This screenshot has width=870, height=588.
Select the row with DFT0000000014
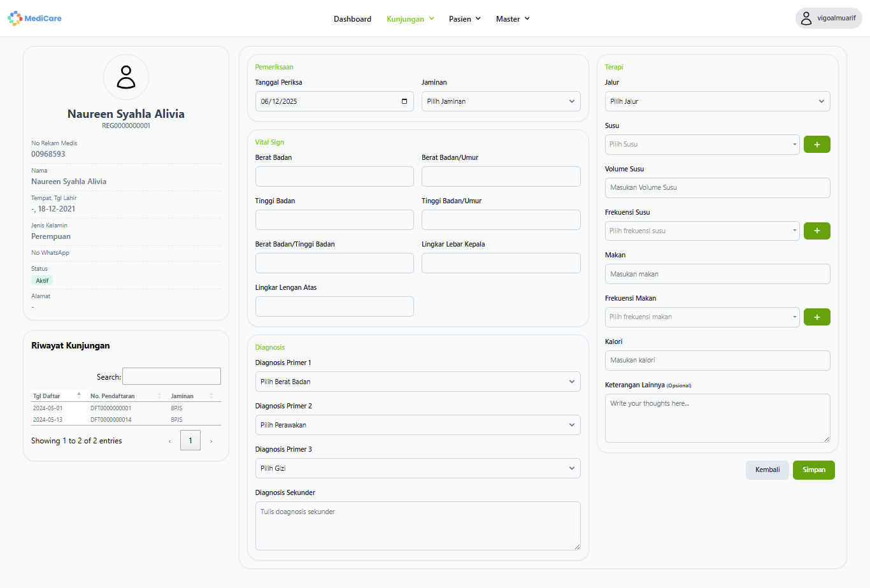(126, 420)
